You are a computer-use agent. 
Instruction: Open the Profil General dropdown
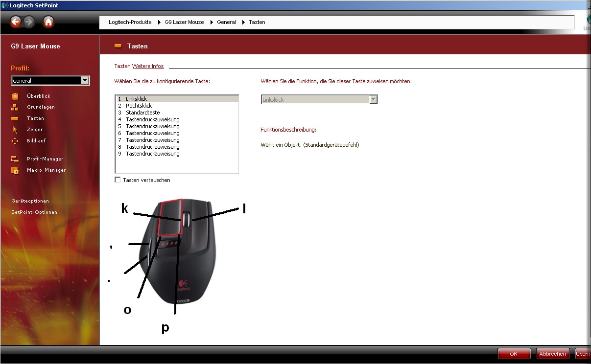pos(50,81)
